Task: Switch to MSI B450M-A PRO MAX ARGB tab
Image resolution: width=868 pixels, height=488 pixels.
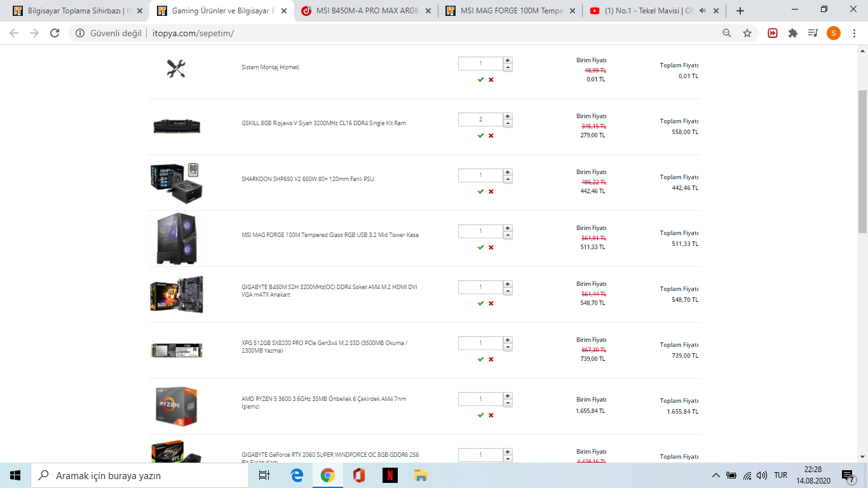Action: [366, 11]
